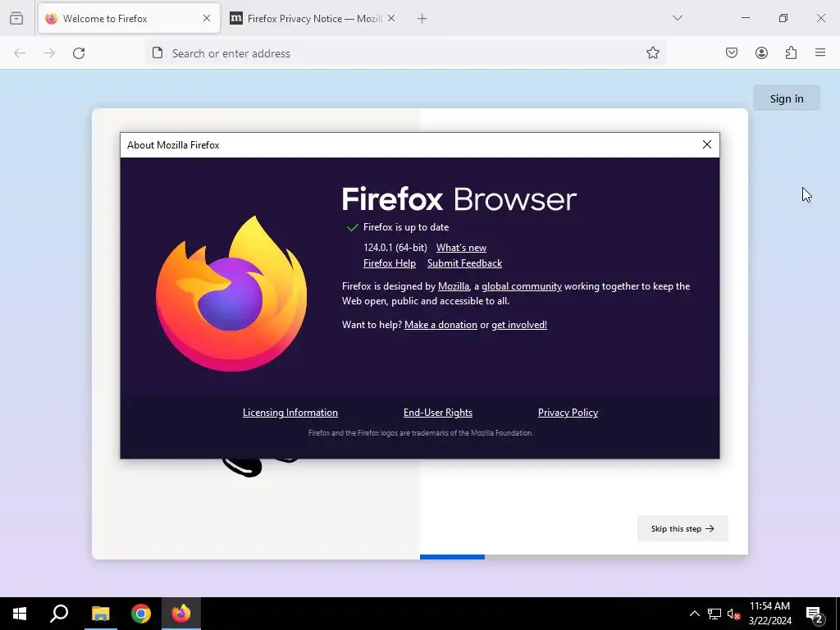Click the muted volume tray icon

pyautogui.click(x=733, y=614)
